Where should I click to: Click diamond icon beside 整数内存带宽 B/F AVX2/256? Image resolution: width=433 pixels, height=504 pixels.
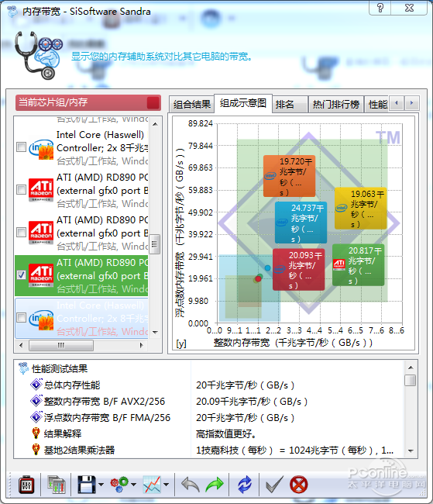point(36,401)
